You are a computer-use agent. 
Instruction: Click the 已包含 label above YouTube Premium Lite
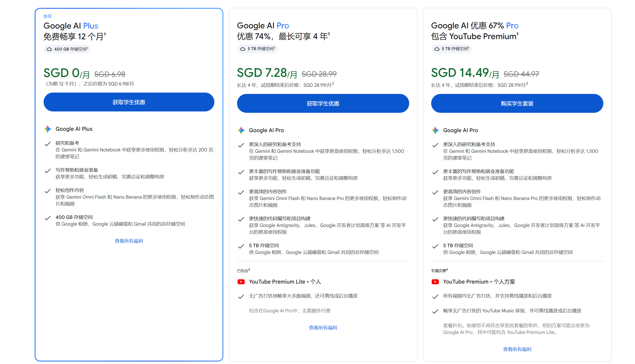(x=244, y=270)
